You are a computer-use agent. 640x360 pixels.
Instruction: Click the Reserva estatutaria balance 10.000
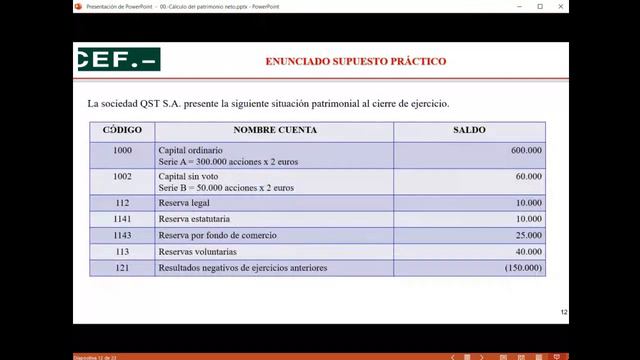click(529, 219)
